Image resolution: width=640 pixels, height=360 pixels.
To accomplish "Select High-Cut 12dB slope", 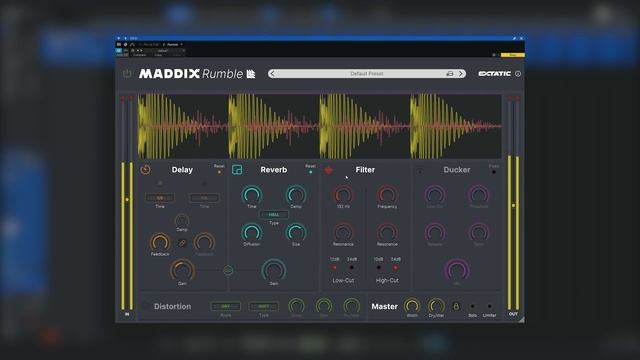I will coord(379,267).
